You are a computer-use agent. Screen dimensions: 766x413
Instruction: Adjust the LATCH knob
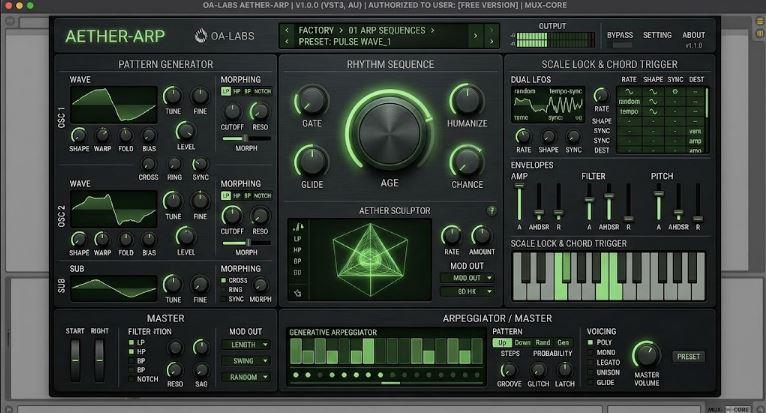tap(565, 370)
